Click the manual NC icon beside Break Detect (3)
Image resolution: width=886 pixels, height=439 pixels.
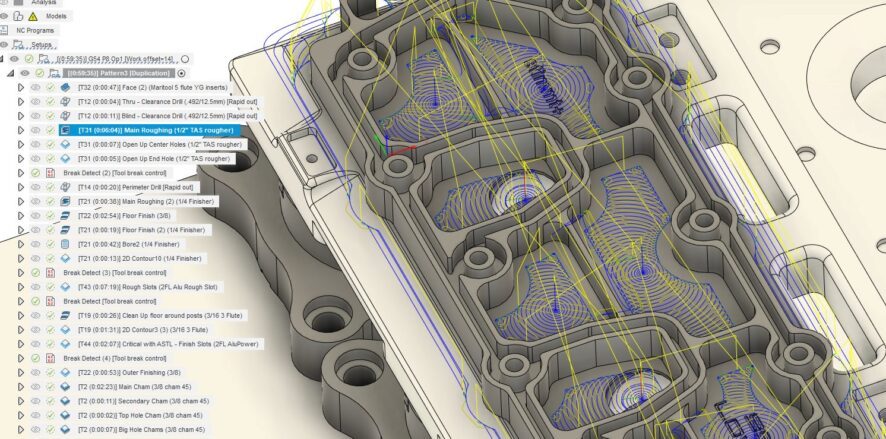(50, 273)
